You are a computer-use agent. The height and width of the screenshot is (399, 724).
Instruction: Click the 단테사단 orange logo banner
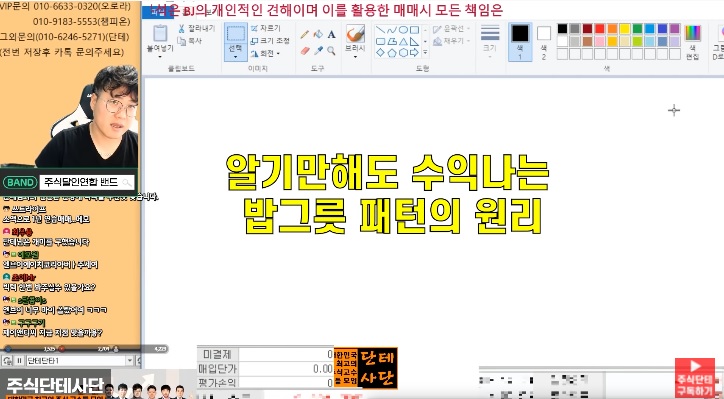[366, 368]
